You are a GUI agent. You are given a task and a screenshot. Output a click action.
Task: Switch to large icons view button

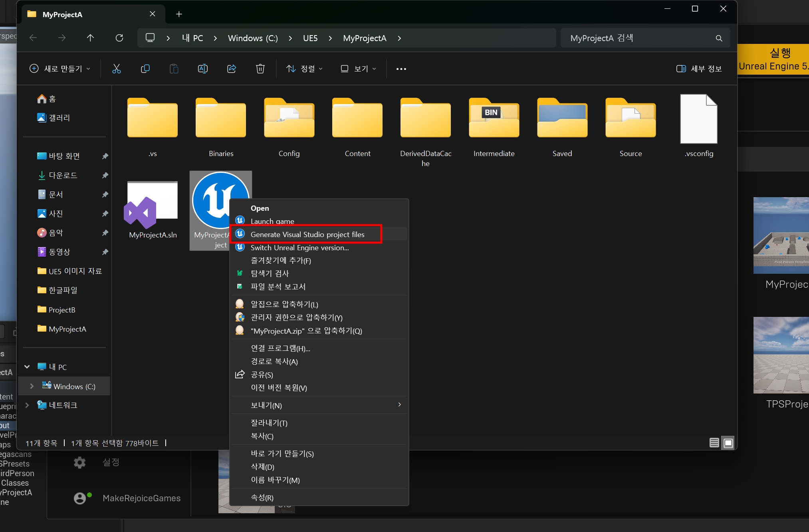tap(728, 443)
